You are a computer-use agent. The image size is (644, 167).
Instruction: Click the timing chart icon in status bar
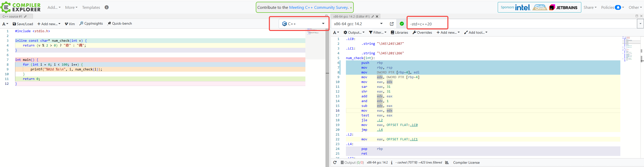click(447, 162)
